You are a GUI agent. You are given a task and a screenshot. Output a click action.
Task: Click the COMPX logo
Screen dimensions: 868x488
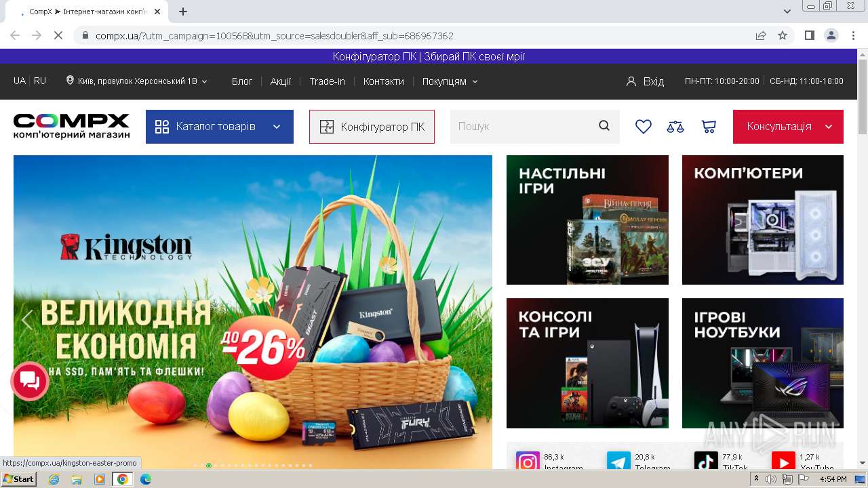click(71, 126)
